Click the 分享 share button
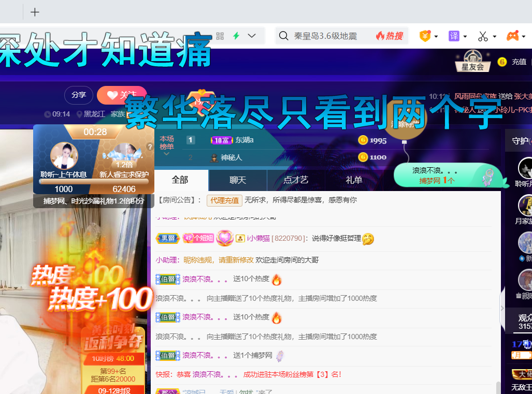 [79, 95]
